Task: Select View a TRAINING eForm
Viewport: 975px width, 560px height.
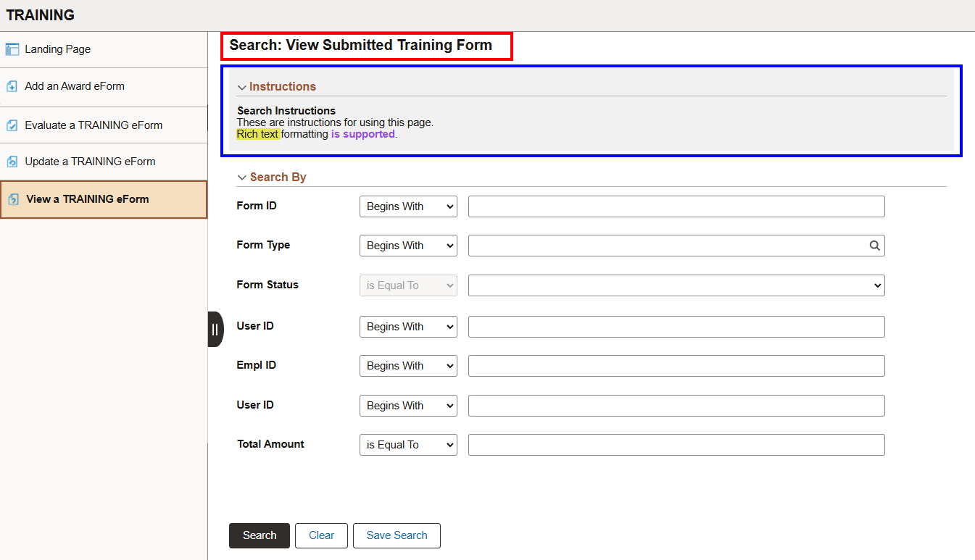Action: click(x=104, y=199)
